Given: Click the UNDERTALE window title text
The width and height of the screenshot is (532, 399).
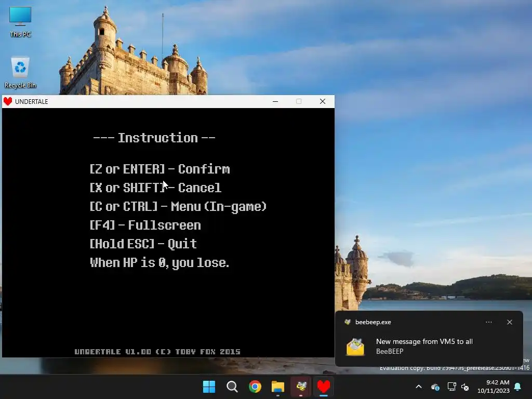Looking at the screenshot, I should tap(32, 101).
